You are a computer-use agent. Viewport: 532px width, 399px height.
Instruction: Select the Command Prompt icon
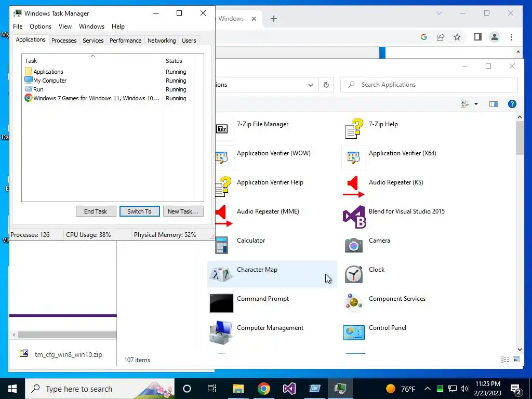(221, 303)
